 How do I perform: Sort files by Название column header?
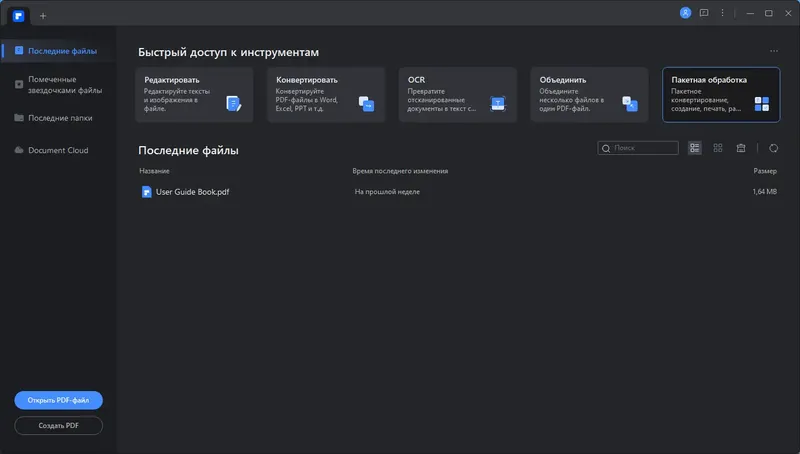(x=153, y=171)
